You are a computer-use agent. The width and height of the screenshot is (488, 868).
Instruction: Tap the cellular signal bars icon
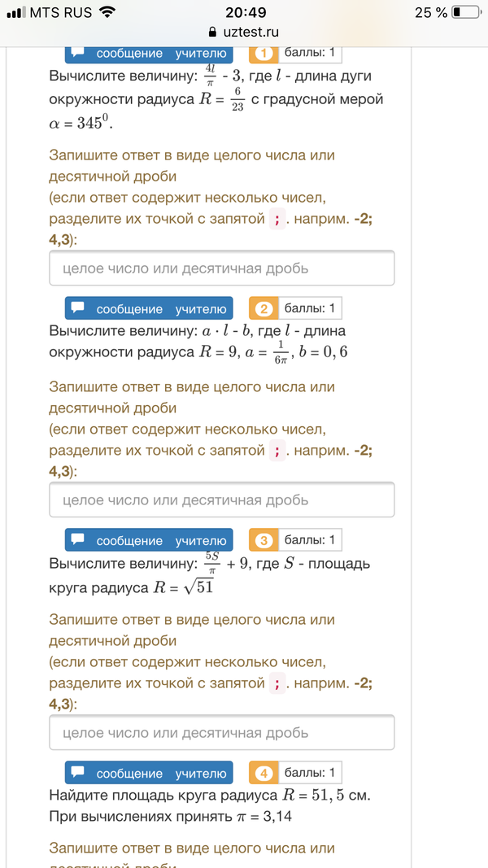pos(15,12)
